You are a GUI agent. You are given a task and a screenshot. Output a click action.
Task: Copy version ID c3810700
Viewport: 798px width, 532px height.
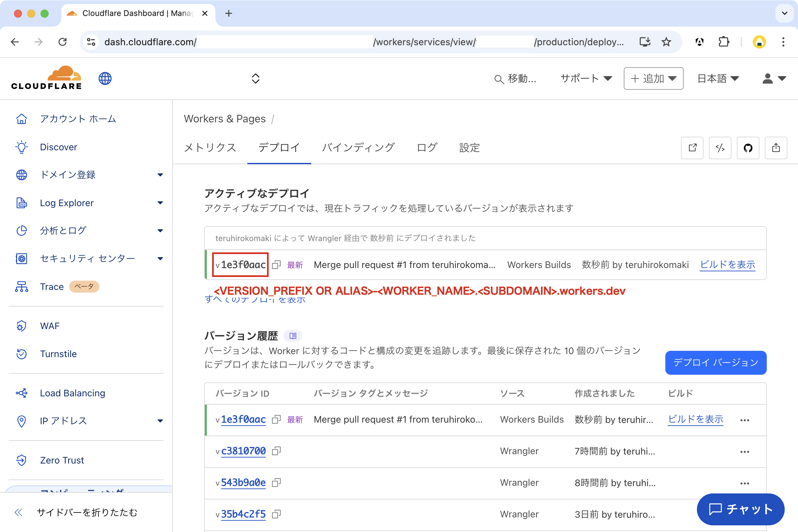coord(276,451)
